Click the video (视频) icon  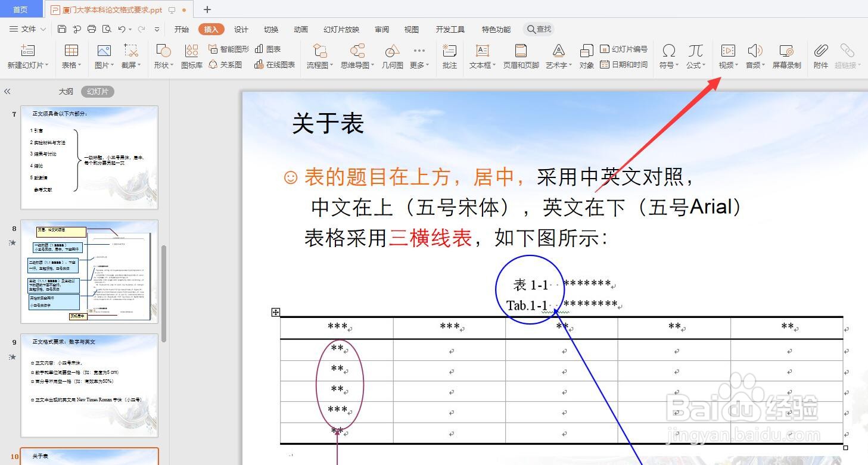coord(728,51)
